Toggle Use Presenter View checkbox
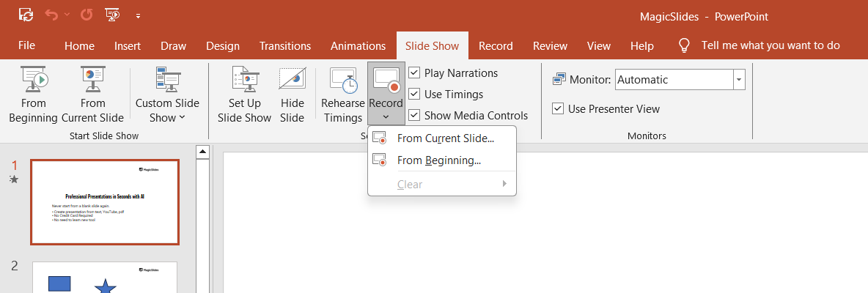The image size is (868, 293). tap(559, 109)
